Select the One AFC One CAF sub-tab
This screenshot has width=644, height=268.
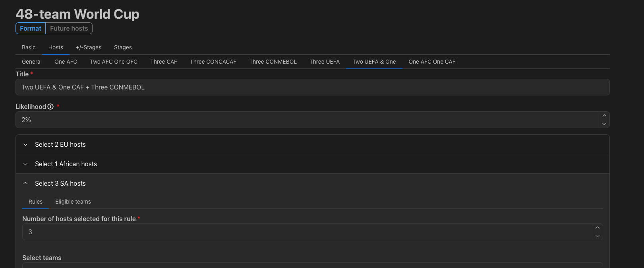point(432,62)
